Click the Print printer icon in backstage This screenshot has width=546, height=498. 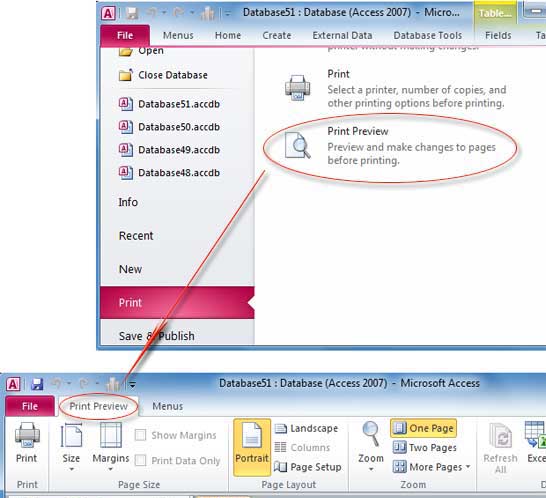[x=297, y=88]
